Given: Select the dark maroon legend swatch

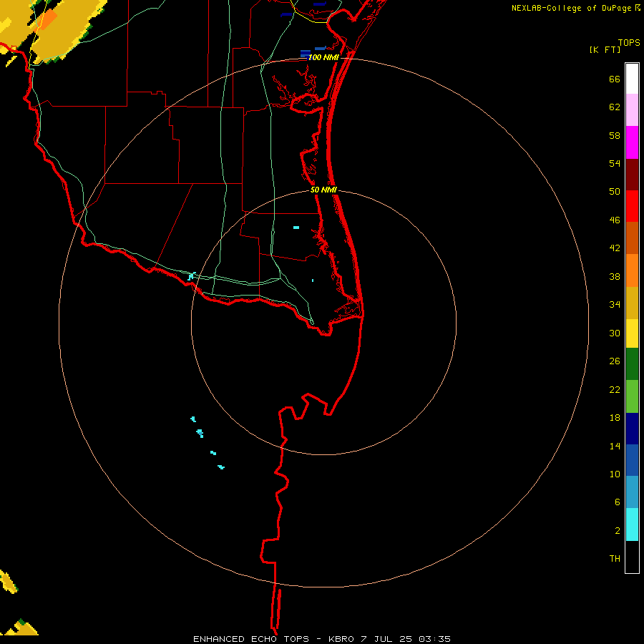Looking at the screenshot, I should 632,175.
